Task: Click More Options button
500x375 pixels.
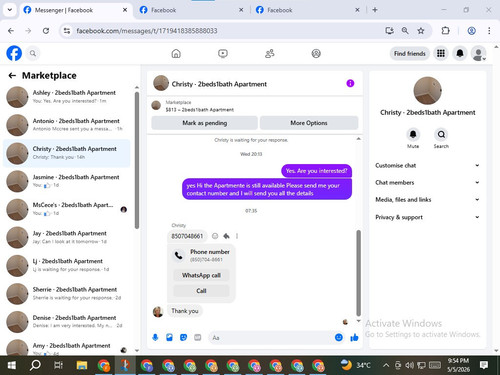Action: 309,123
